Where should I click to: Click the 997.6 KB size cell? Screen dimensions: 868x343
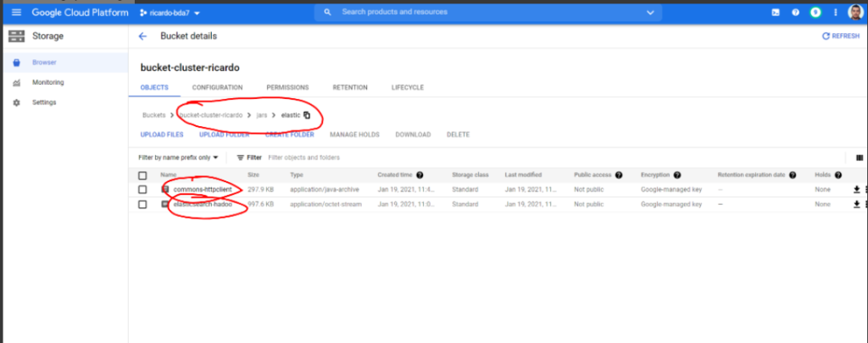tap(260, 204)
